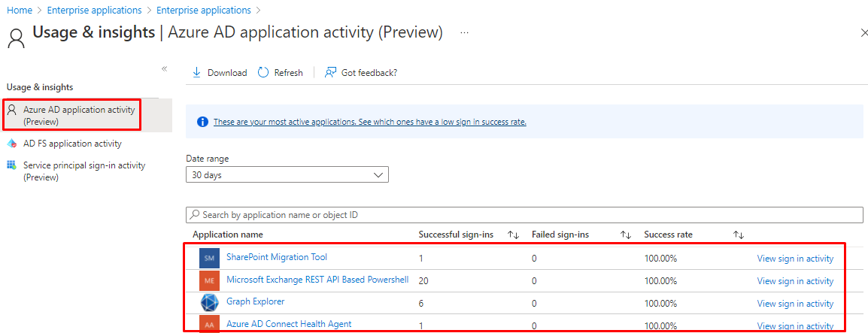Sort by Successful sign-ins column
This screenshot has width=868, height=333.
tap(514, 235)
